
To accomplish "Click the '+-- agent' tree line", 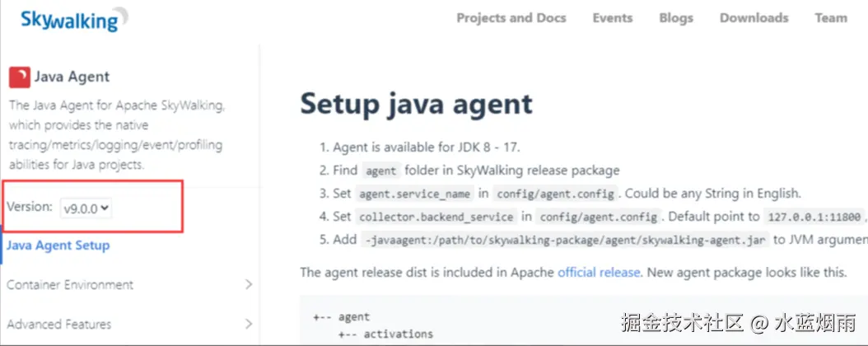I will [x=341, y=317].
